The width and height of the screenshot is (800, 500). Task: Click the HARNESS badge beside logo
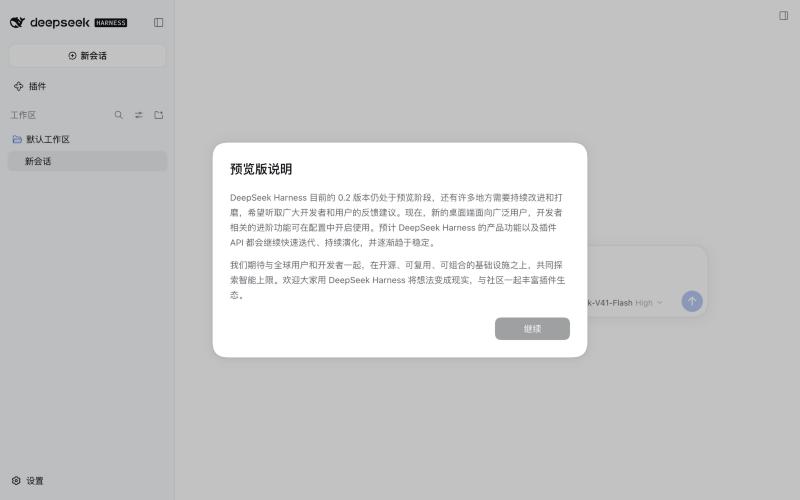111,22
